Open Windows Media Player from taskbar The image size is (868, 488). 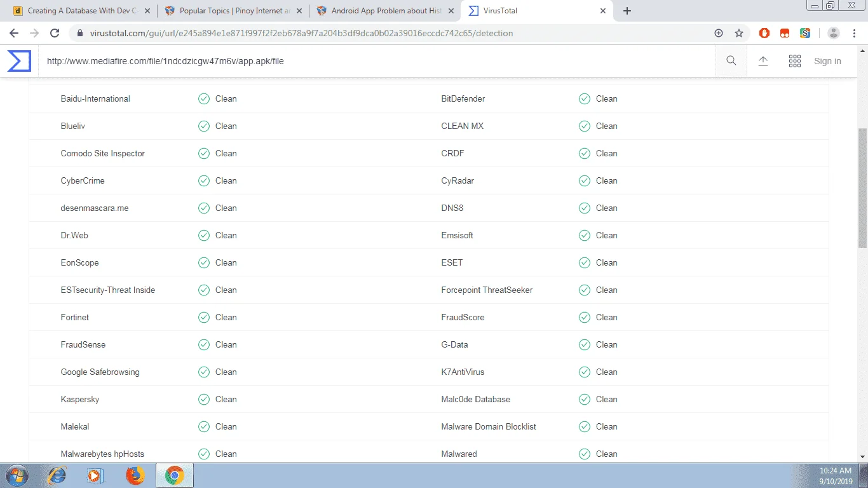[95, 475]
